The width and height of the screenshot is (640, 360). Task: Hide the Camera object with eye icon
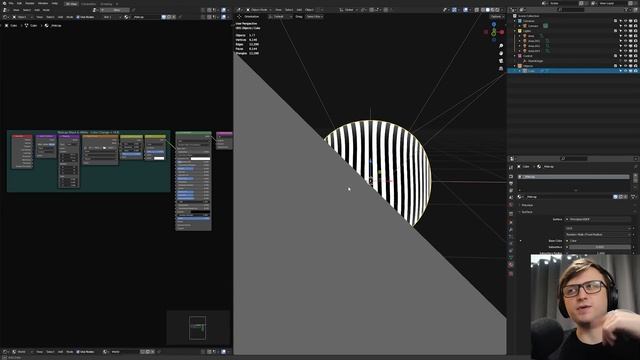click(x=625, y=26)
